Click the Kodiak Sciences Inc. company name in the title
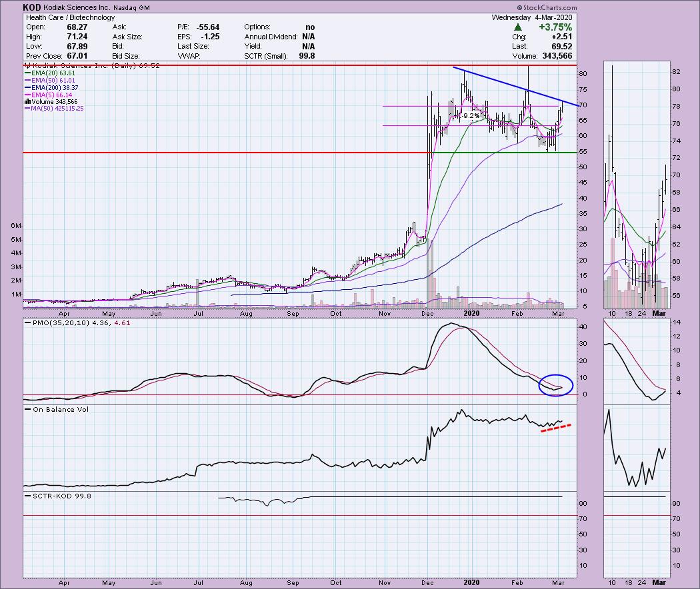This screenshot has width=700, height=589. pos(77,7)
